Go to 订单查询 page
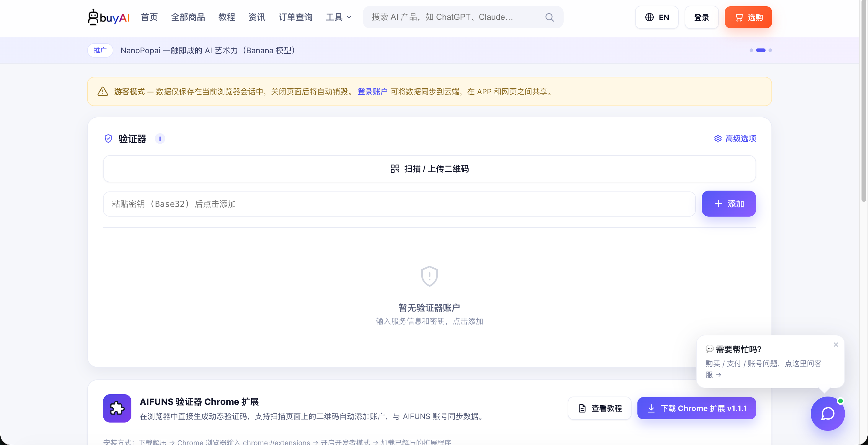Viewport: 868px width, 445px height. coord(296,17)
